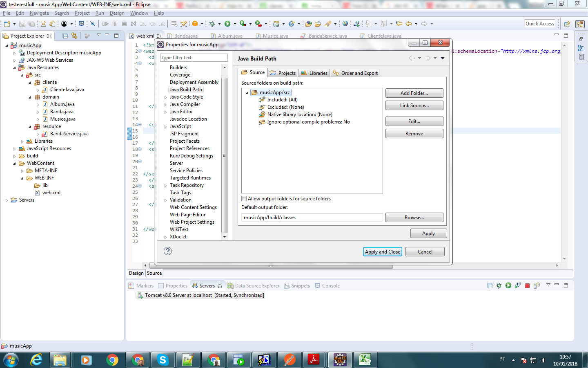
Task: Start server in debug mode from Servers view
Action: [x=499, y=285]
